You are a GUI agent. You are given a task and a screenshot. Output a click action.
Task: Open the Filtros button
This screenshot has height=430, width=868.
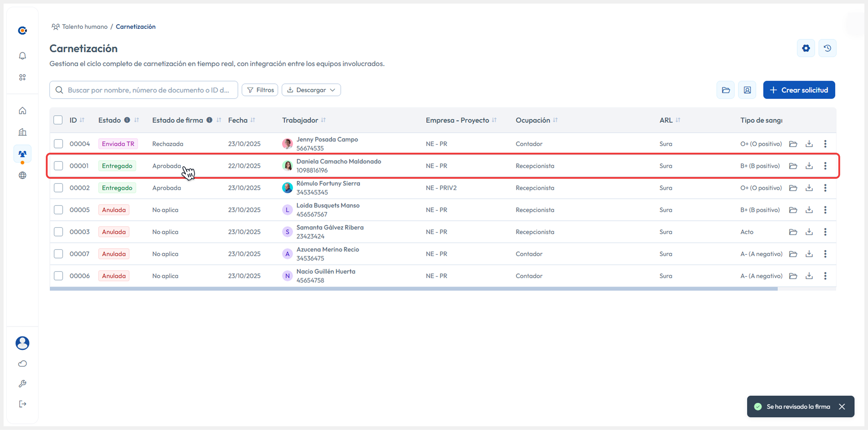(x=260, y=90)
